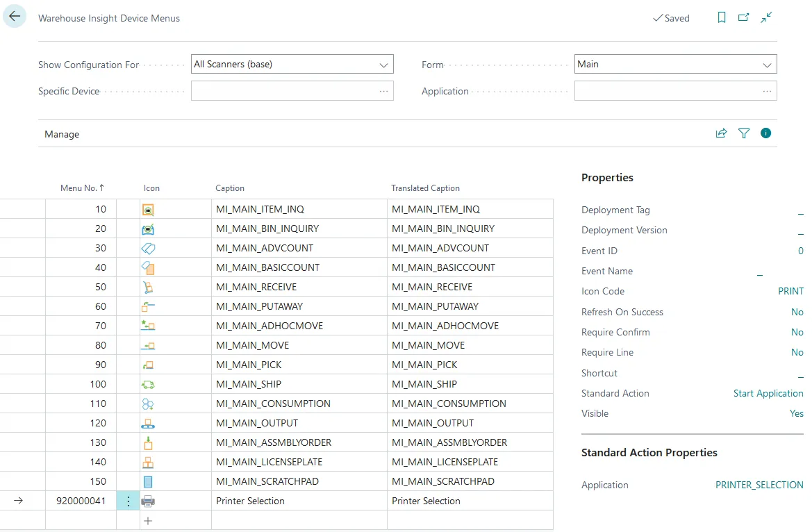This screenshot has height=532, width=812.
Task: Click the collapse page icon
Action: coord(766,18)
